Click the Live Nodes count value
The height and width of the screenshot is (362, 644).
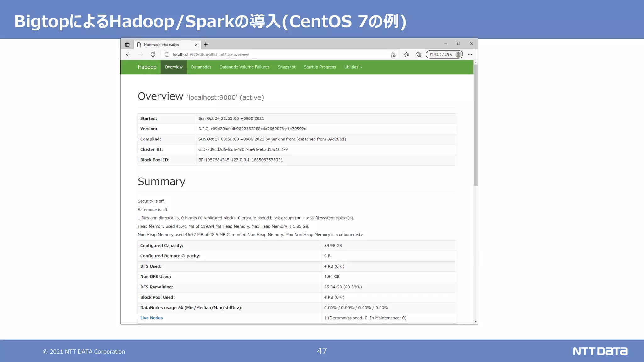pyautogui.click(x=365, y=318)
